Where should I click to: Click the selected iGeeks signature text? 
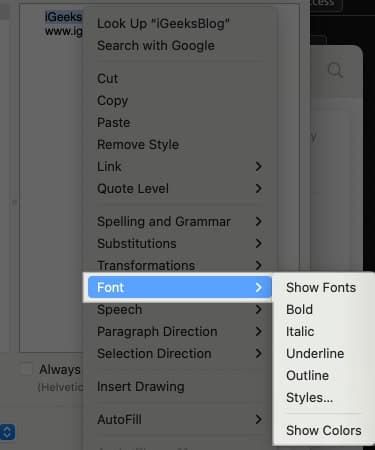(63, 17)
